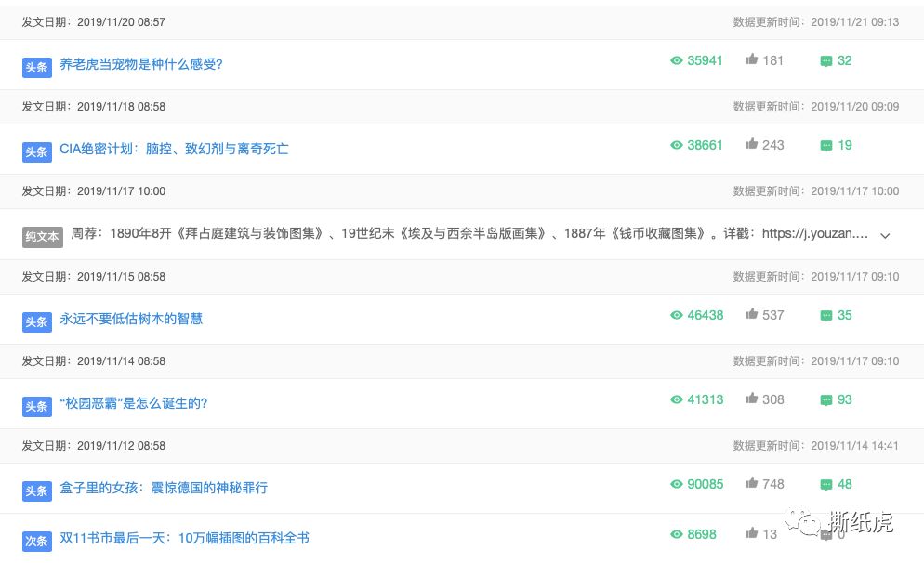This screenshot has height=563, width=924.
Task: Click the eye icon showing 90085 views
Action: tap(678, 484)
